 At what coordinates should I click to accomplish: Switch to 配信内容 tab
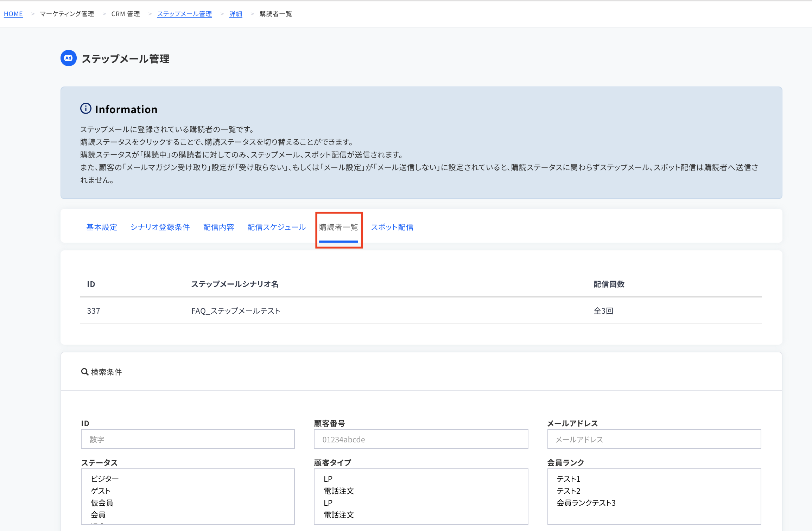point(218,227)
